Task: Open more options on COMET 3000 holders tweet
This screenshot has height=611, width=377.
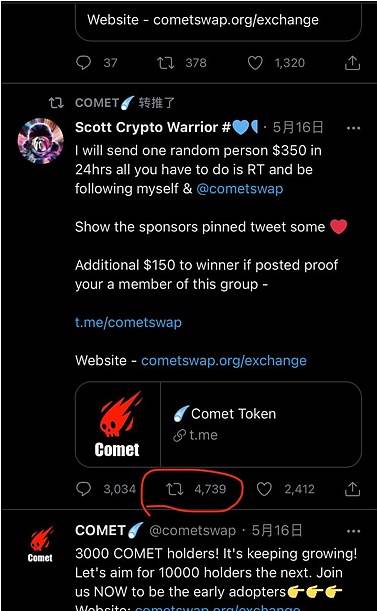Action: click(353, 532)
